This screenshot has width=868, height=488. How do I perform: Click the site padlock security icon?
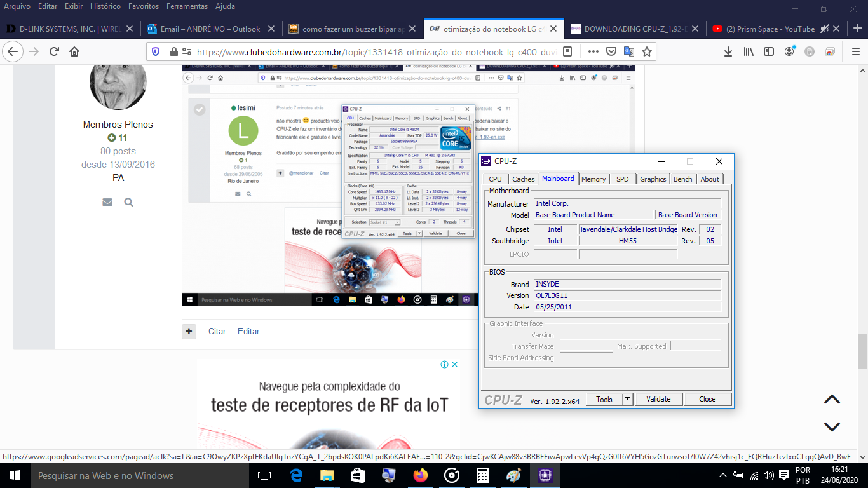point(173,51)
